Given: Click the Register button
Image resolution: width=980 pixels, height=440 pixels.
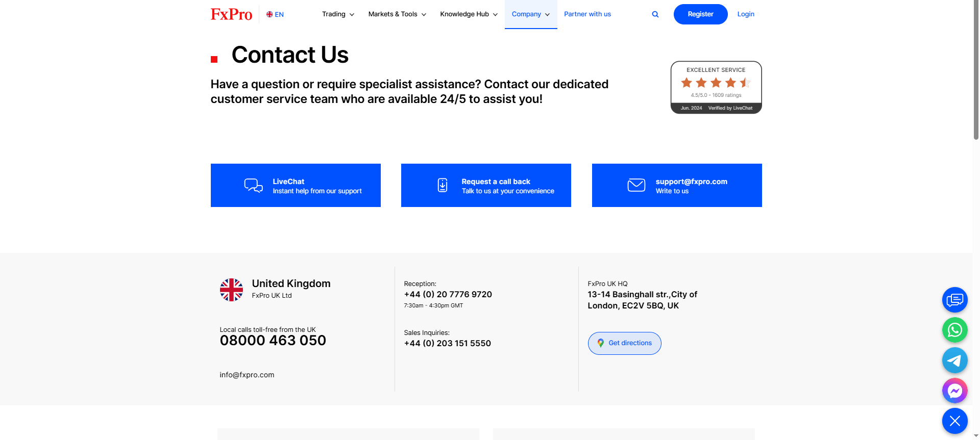Looking at the screenshot, I should (700, 14).
